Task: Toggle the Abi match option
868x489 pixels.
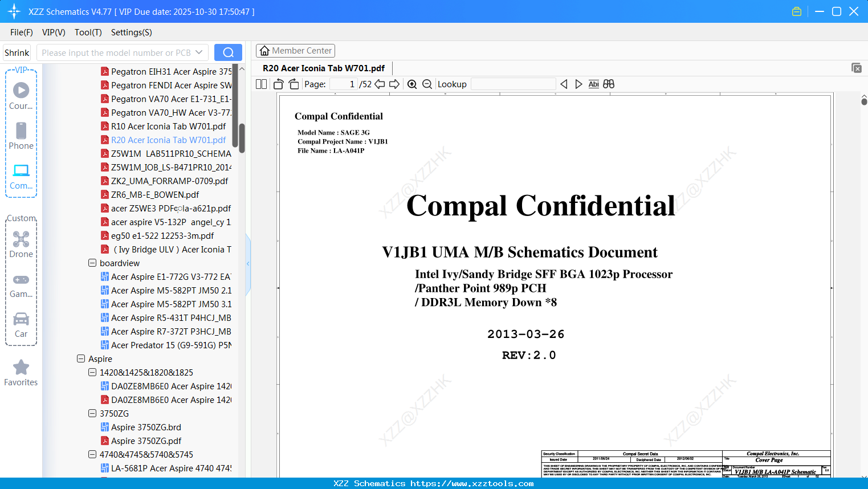Action: (x=593, y=84)
